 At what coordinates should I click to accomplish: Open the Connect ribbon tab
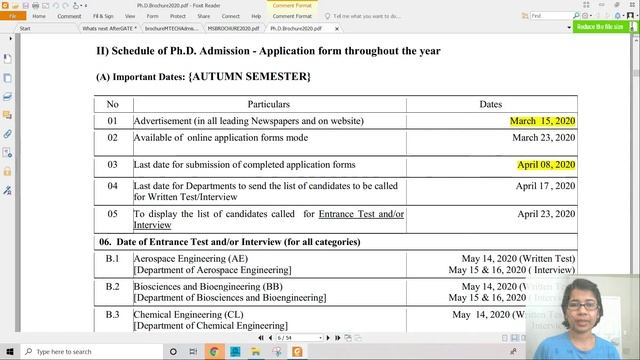[x=231, y=16]
